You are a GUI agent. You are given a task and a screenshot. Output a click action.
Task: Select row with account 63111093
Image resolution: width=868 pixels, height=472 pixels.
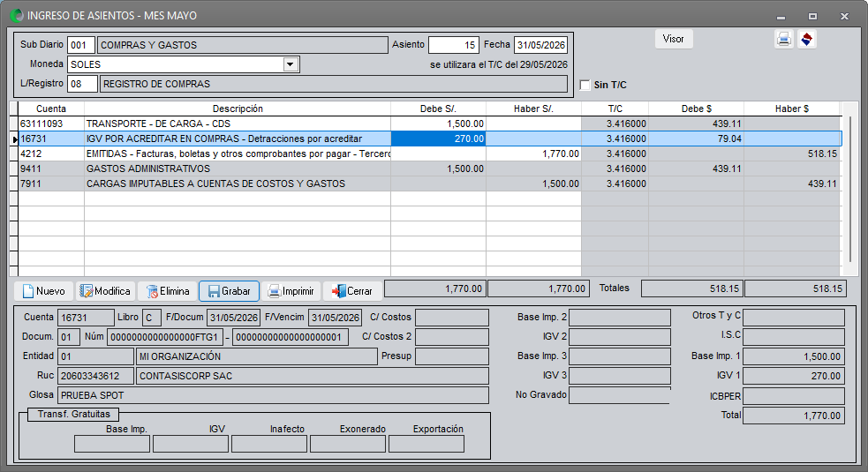429,124
